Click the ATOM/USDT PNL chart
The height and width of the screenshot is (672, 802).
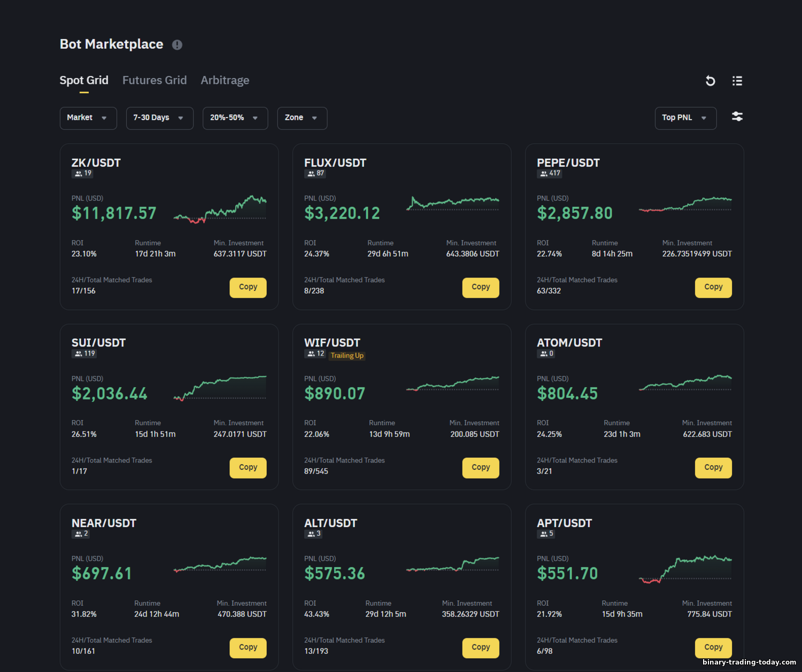[685, 383]
